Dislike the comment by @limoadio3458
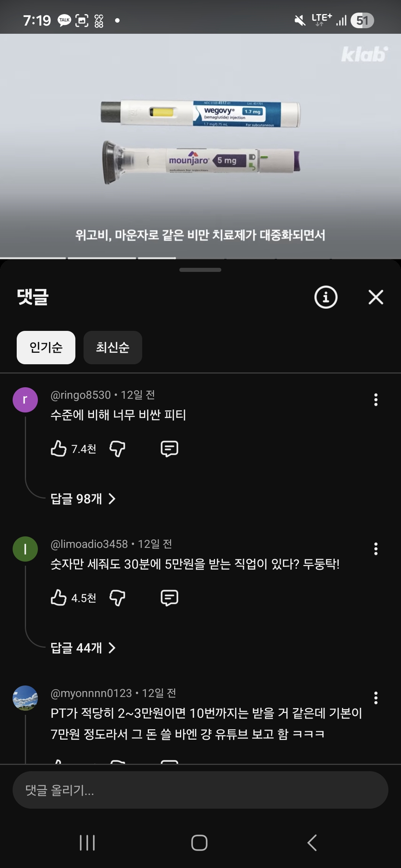The image size is (401, 868). (x=117, y=598)
